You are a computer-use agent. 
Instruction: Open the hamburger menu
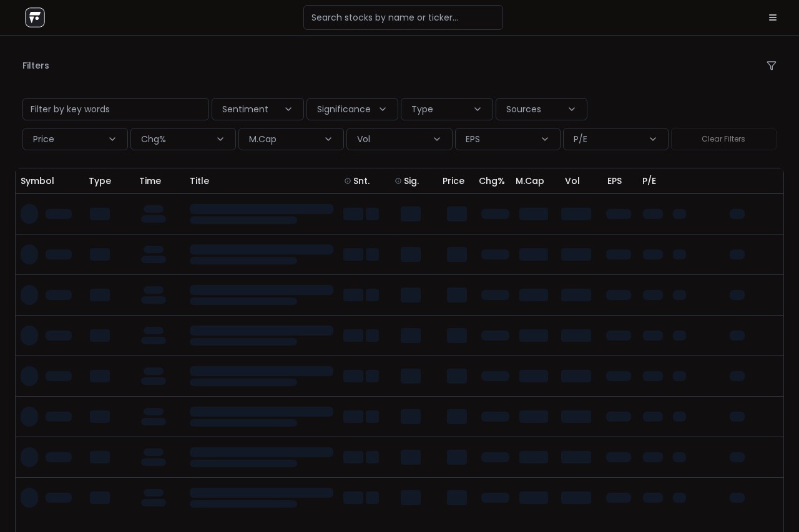773,17
